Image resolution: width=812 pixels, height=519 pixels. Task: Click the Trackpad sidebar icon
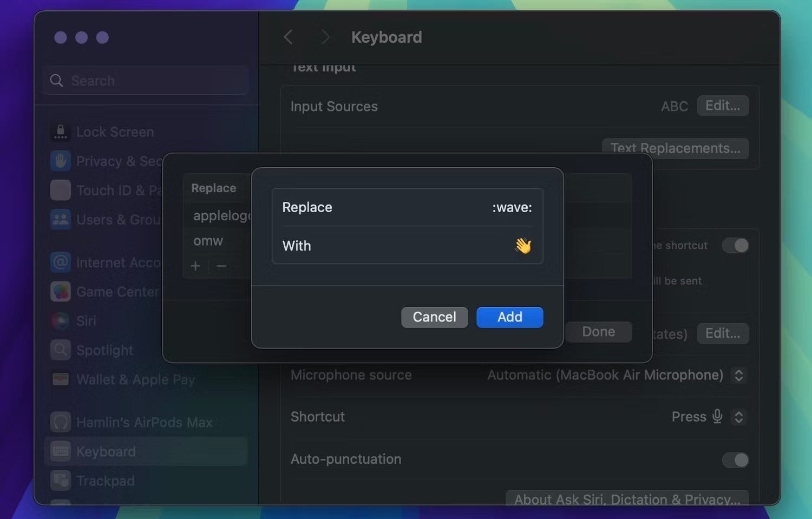click(x=61, y=480)
